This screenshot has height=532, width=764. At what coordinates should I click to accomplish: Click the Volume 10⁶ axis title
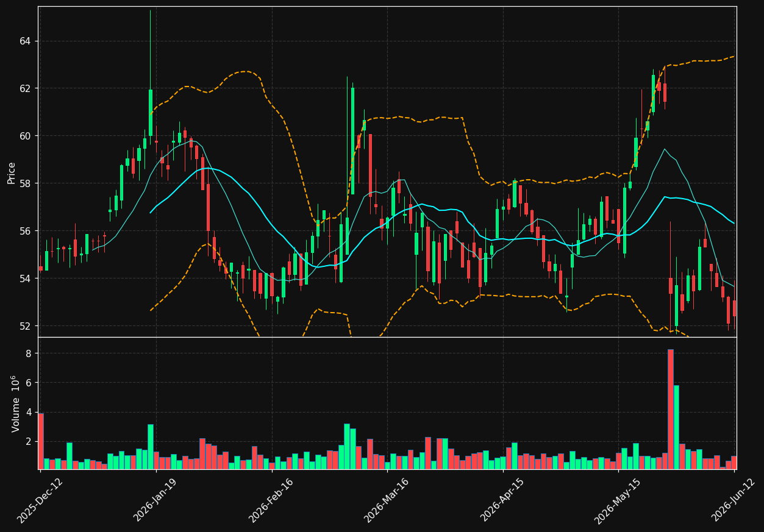15,403
